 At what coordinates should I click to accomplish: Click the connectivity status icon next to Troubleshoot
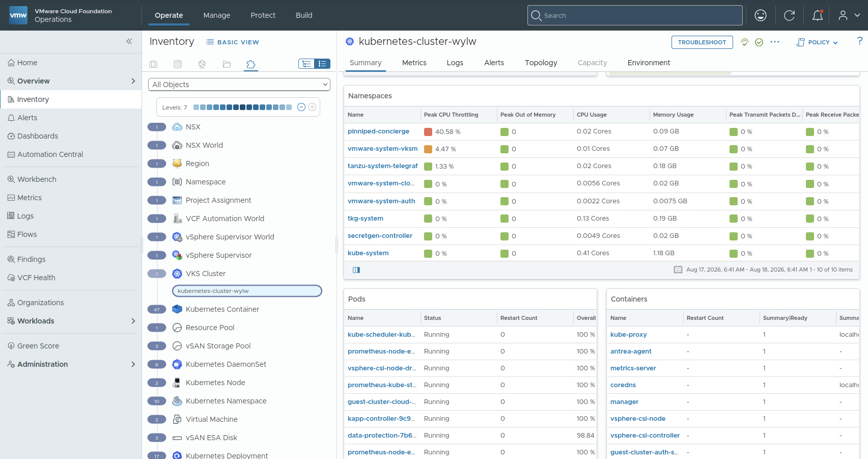click(745, 42)
